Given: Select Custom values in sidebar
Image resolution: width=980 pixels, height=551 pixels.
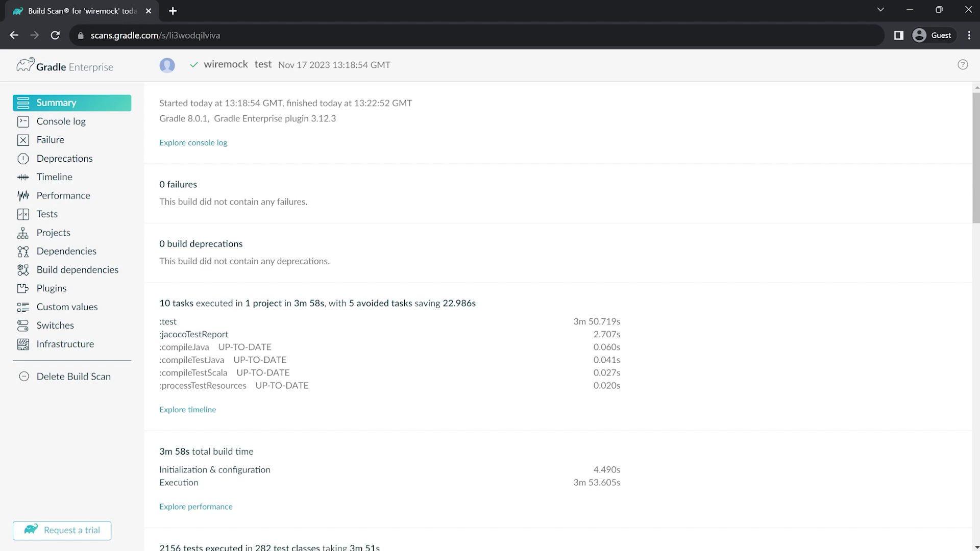Looking at the screenshot, I should (67, 307).
